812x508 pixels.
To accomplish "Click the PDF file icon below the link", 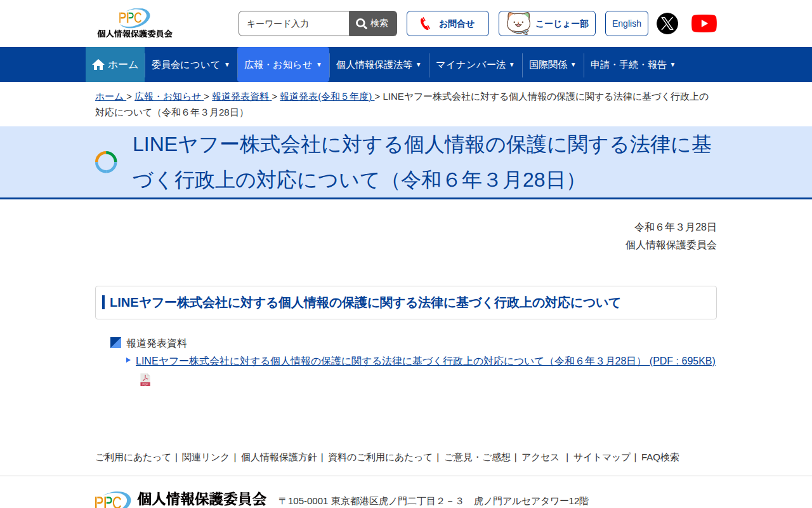I will (145, 380).
